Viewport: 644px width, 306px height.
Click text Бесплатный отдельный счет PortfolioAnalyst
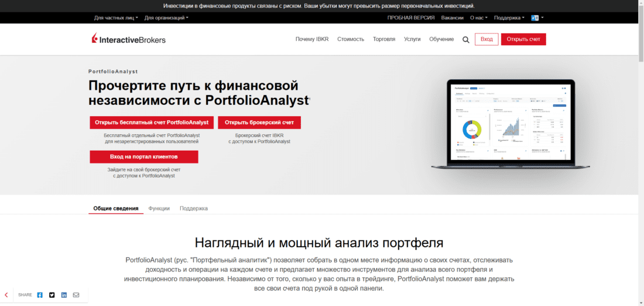152,135
